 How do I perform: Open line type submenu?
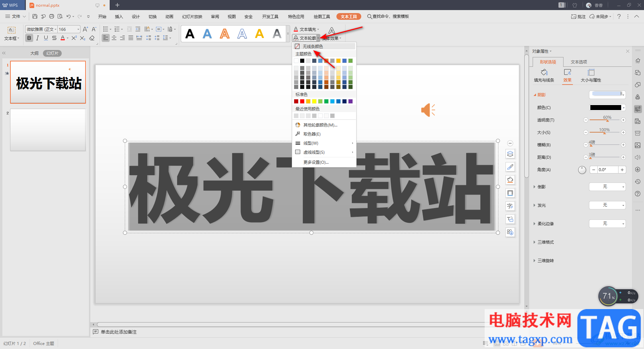324,143
